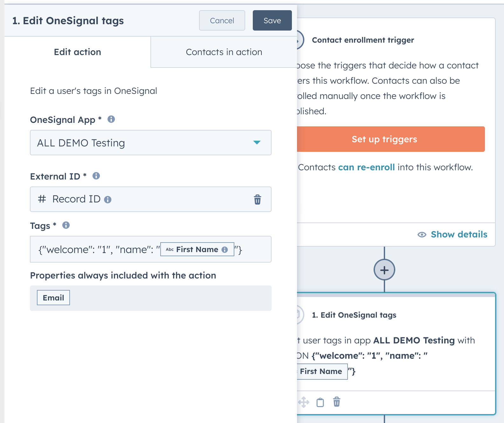This screenshot has width=504, height=423.
Task: Click the Record ID external ID field
Action: (151, 199)
